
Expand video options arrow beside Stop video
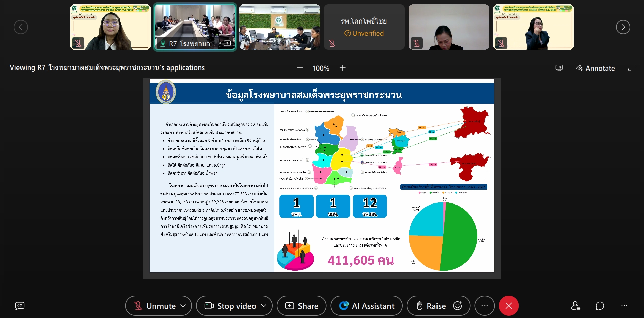coord(264,306)
